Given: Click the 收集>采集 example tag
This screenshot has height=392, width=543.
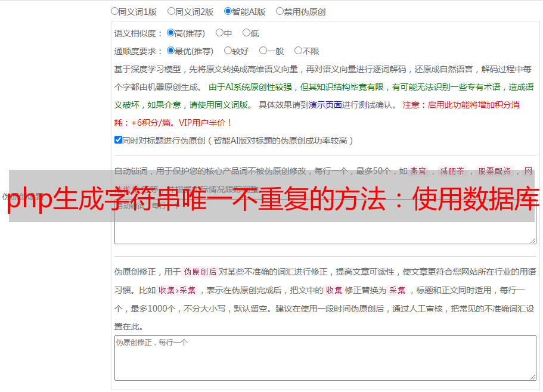Looking at the screenshot, I should pos(177,290).
